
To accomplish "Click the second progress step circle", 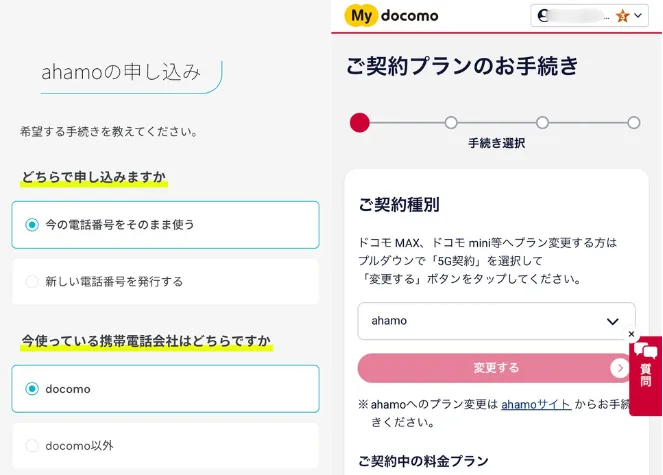I will pyautogui.click(x=451, y=123).
